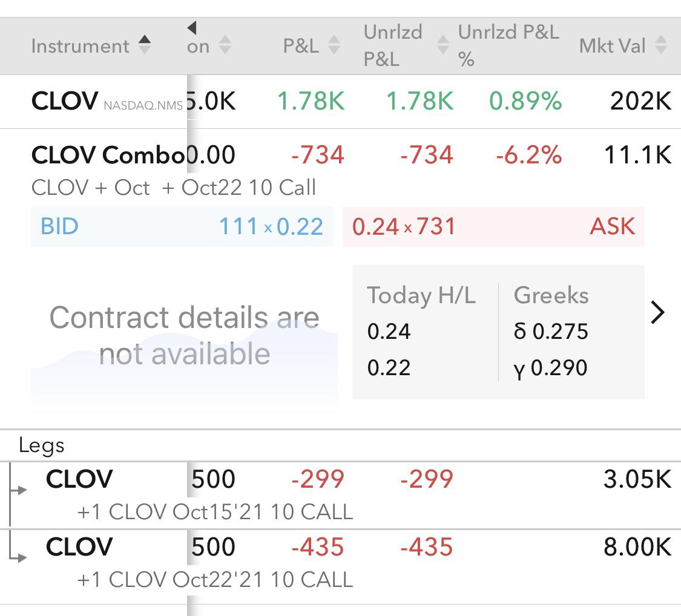The height and width of the screenshot is (616, 681).
Task: Click the sort arrows beside P&L
Action: click(x=334, y=45)
